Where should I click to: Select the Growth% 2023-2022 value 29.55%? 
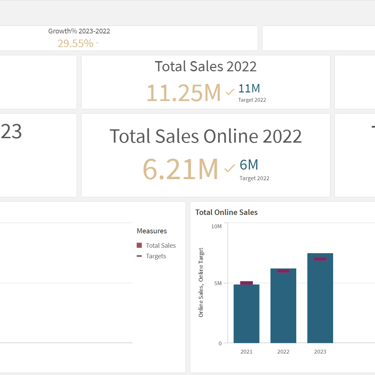pyautogui.click(x=75, y=43)
